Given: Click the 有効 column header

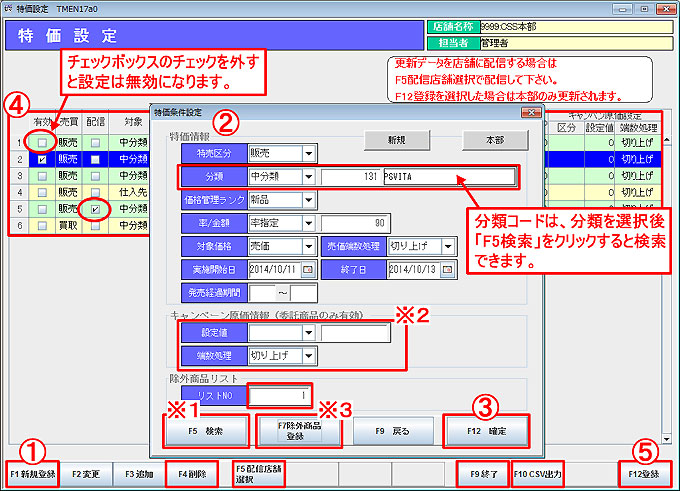Looking at the screenshot, I should pos(42,122).
